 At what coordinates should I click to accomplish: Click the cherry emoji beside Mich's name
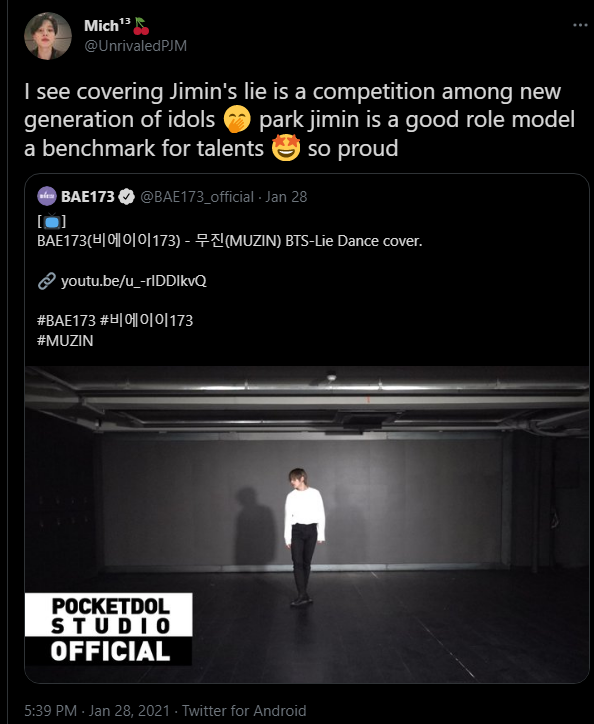coord(141,26)
